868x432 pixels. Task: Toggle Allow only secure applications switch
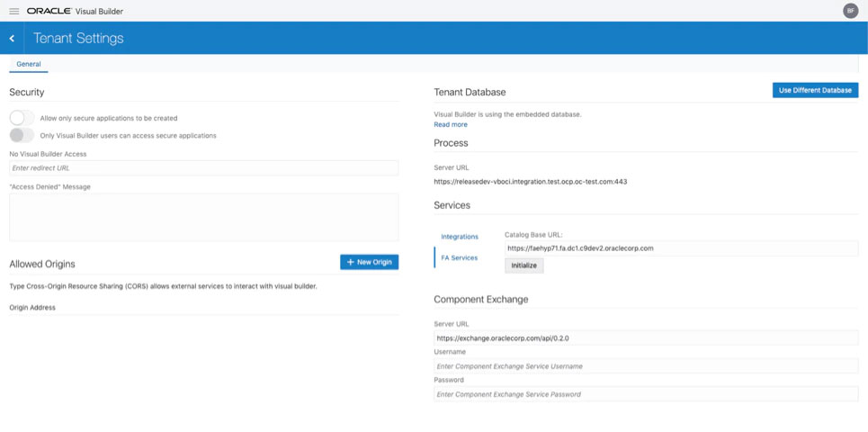[22, 118]
